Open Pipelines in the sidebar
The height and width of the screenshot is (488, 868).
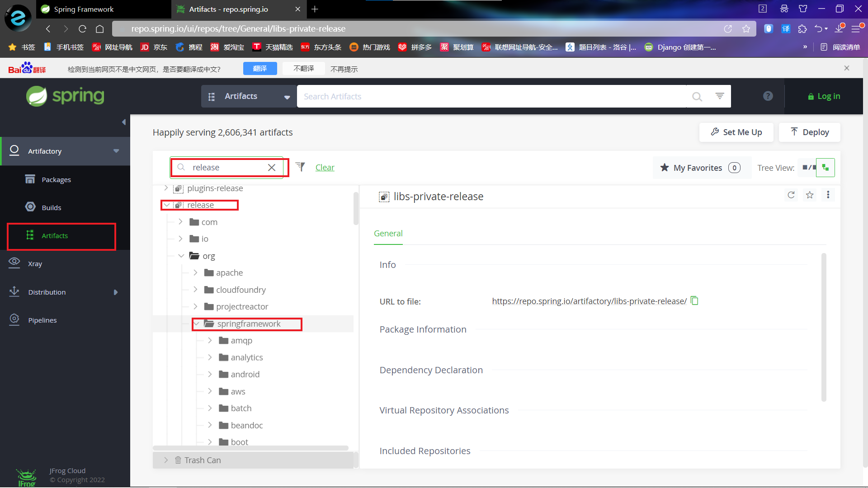[x=42, y=320]
